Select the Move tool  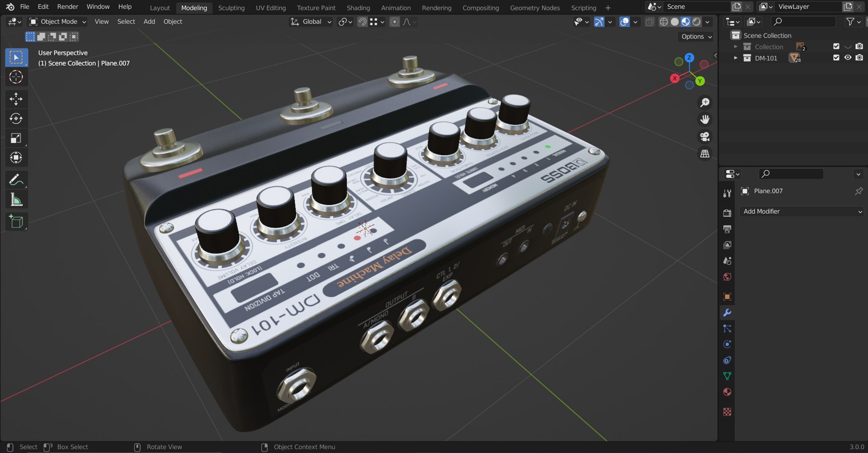coord(16,99)
